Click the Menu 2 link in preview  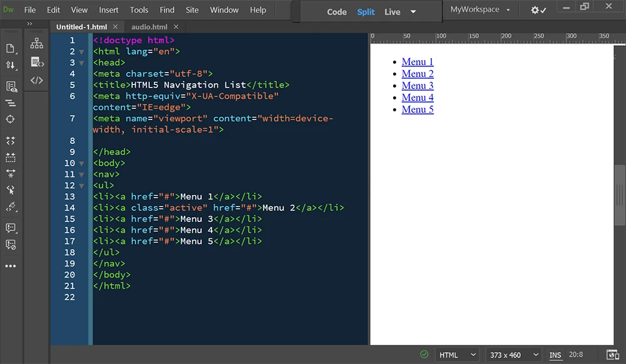point(417,74)
